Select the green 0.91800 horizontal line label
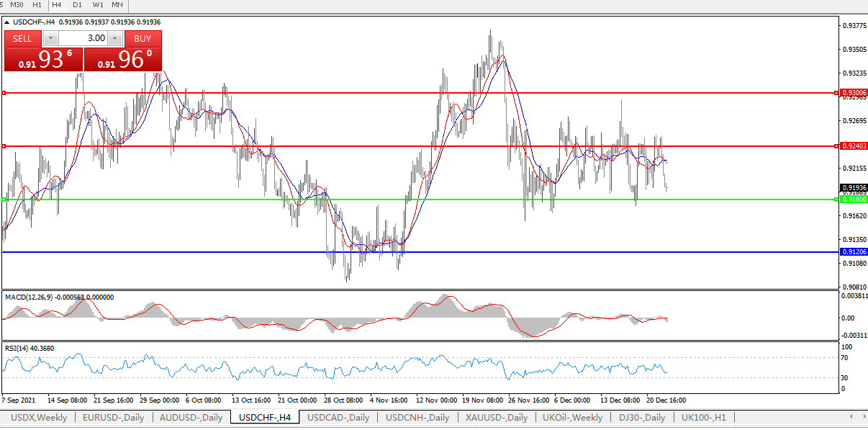This screenshot has height=430, width=868. pos(854,200)
